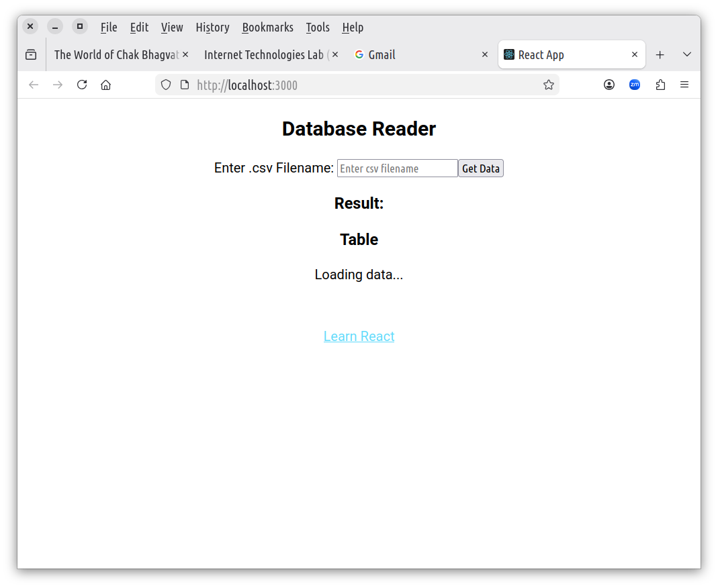Open the hamburger application menu

point(684,85)
